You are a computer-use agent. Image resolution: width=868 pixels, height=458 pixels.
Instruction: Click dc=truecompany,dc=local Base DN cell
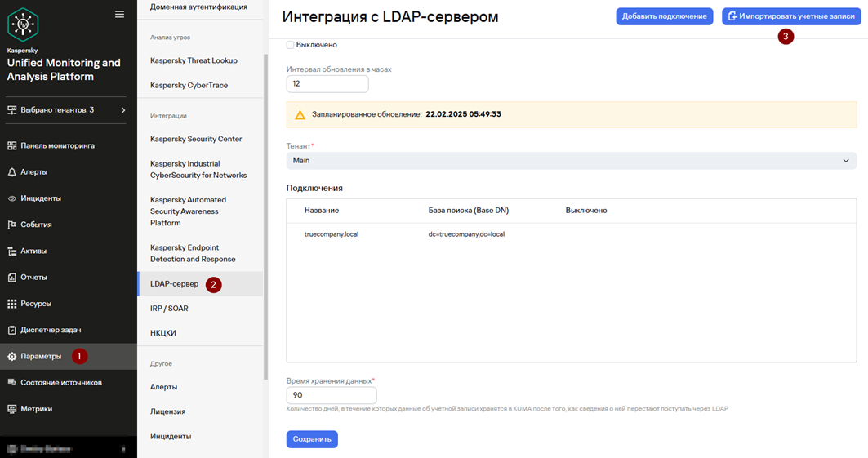click(466, 234)
